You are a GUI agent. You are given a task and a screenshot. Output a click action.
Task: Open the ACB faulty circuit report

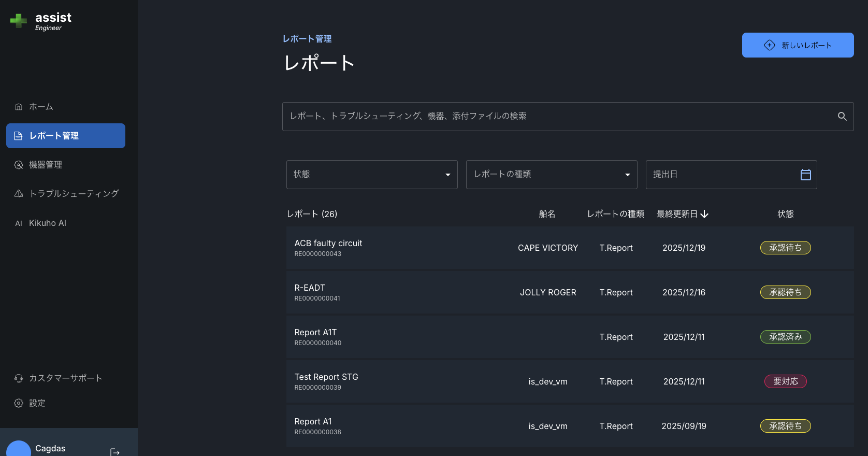[x=570, y=248]
